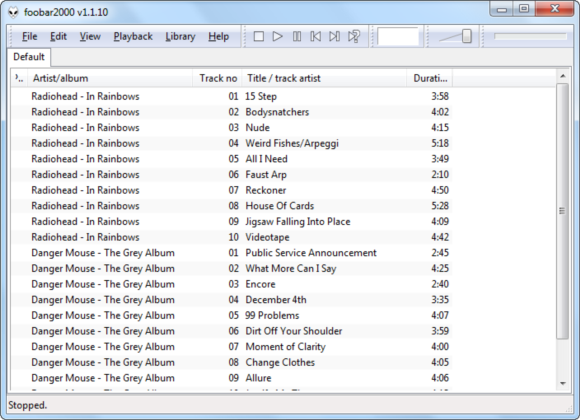Click the 2:10 duration of Faust Arp

point(440,175)
